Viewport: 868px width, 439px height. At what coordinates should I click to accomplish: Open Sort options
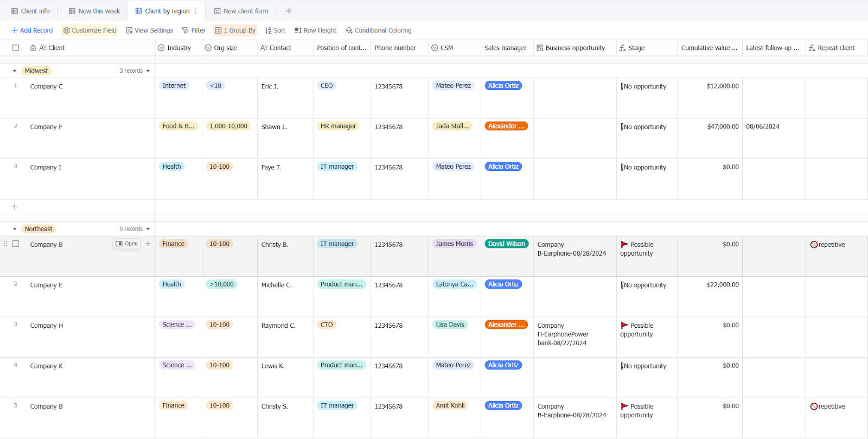point(275,30)
